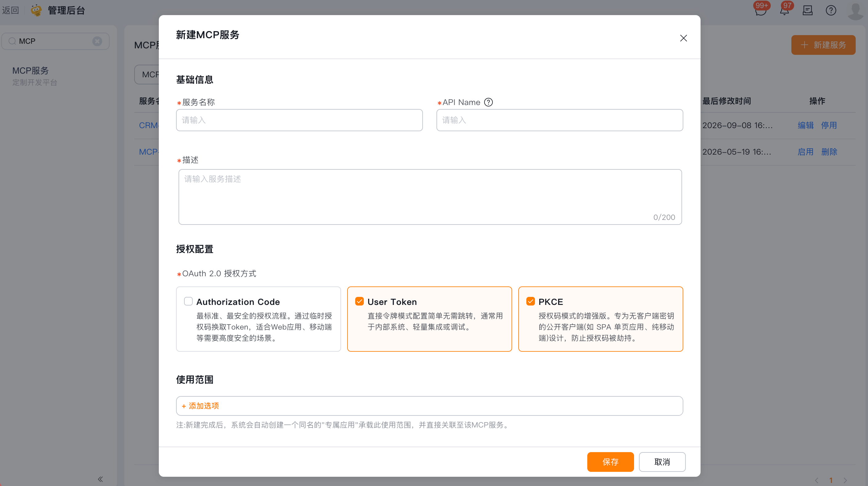This screenshot has width=868, height=486.
Task: Click the bee logo next to 管理后台
Action: 36,10
